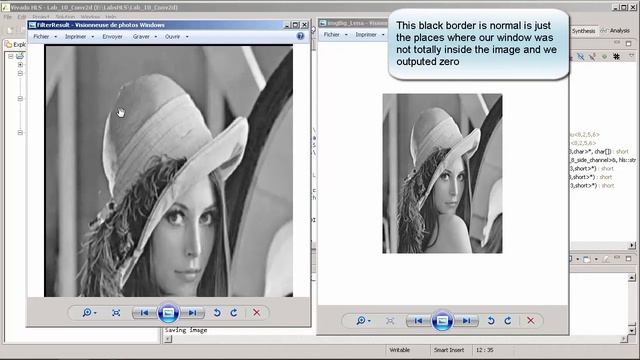640x360 pixels.
Task: Open Fichier menu in Lena viewer
Action: (x=335, y=34)
